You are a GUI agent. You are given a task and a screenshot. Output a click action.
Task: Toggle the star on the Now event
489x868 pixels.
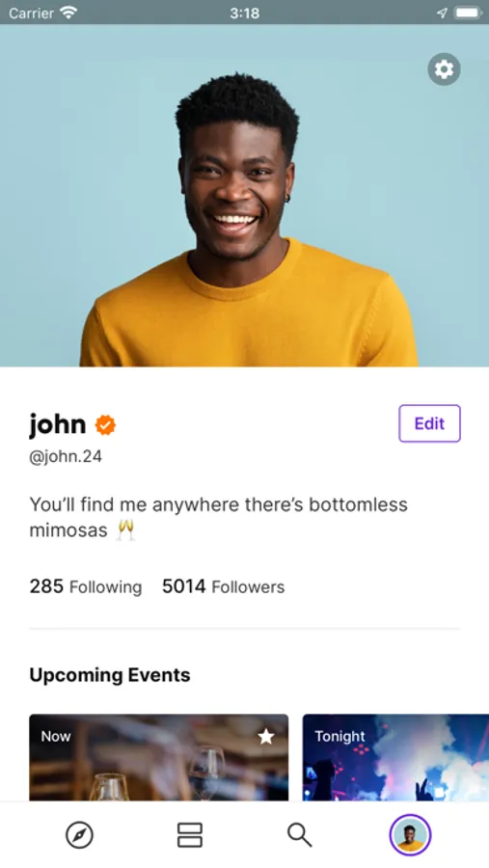click(x=266, y=736)
